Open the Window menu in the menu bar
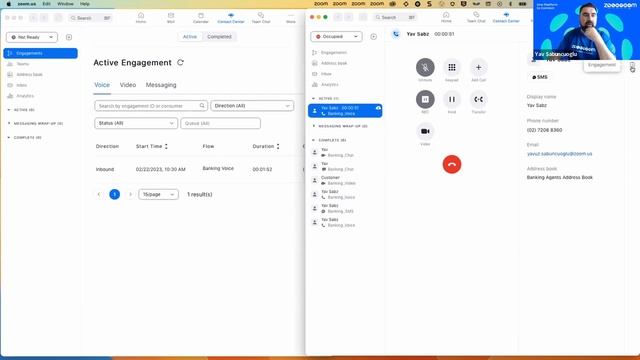 pyautogui.click(x=65, y=4)
